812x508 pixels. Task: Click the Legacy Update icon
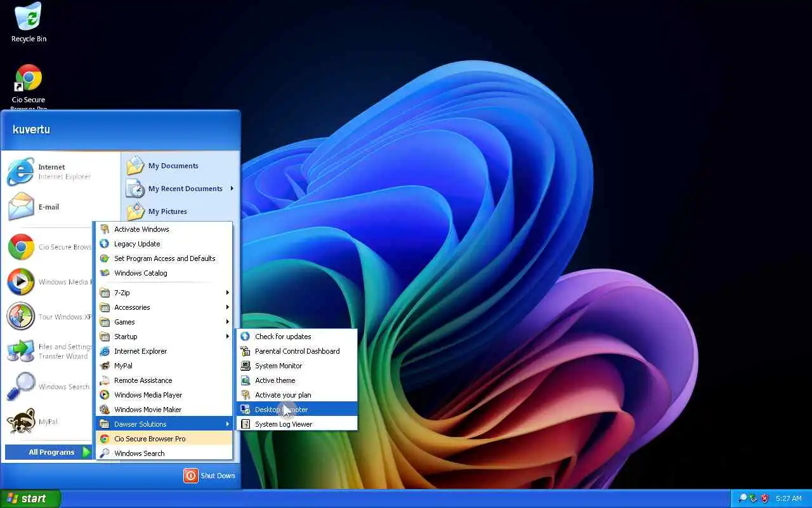click(x=105, y=244)
